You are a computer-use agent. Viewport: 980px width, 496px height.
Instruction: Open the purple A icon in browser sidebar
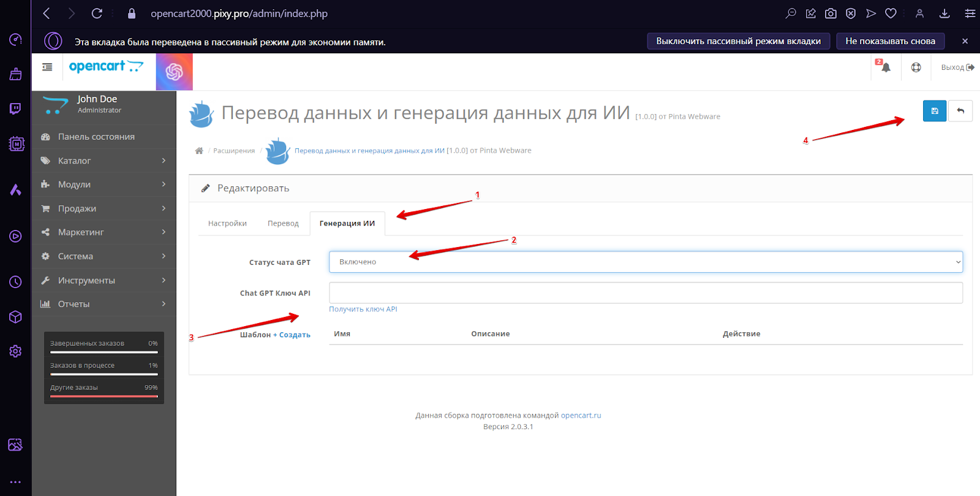pyautogui.click(x=15, y=189)
